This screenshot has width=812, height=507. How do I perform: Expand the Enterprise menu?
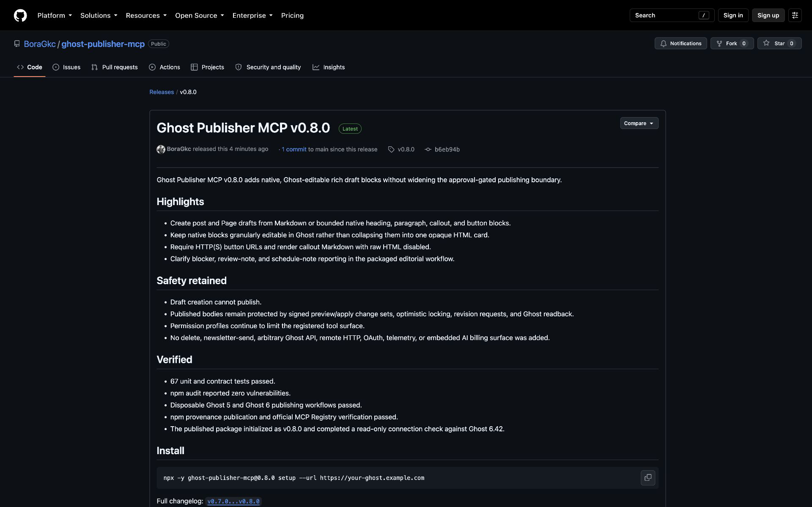252,15
